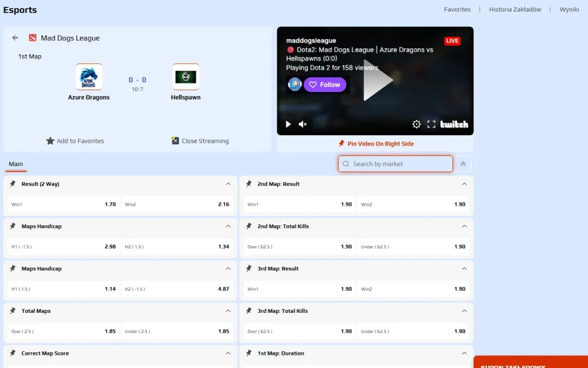The image size is (588, 368).
Task: Click the maddogsleague channel avatar
Action: (295, 85)
